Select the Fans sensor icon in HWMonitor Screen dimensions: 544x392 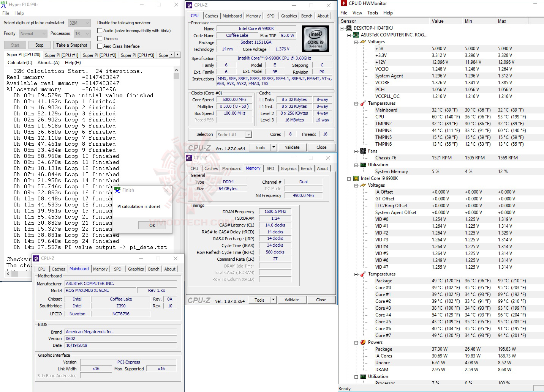pos(363,151)
